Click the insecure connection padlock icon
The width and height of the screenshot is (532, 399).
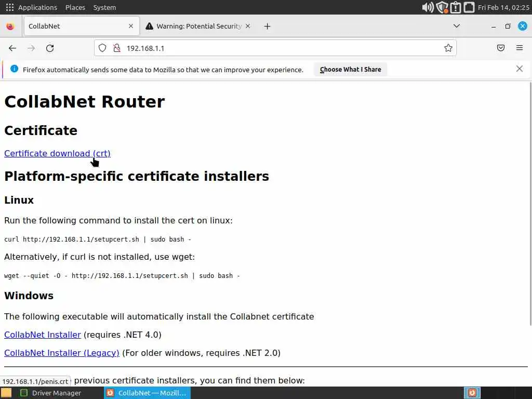tap(117, 48)
